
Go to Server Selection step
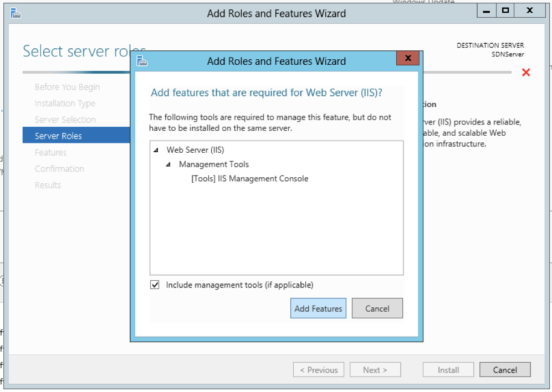tap(65, 120)
